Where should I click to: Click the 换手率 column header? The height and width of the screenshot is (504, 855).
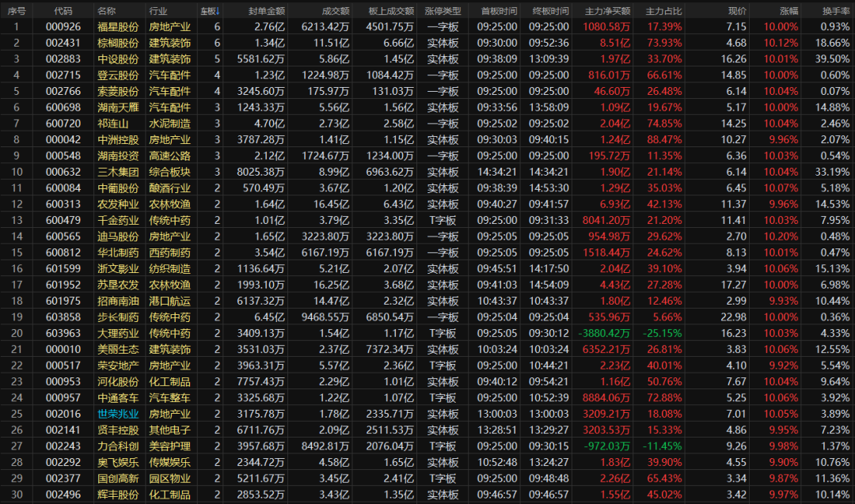pyautogui.click(x=836, y=11)
